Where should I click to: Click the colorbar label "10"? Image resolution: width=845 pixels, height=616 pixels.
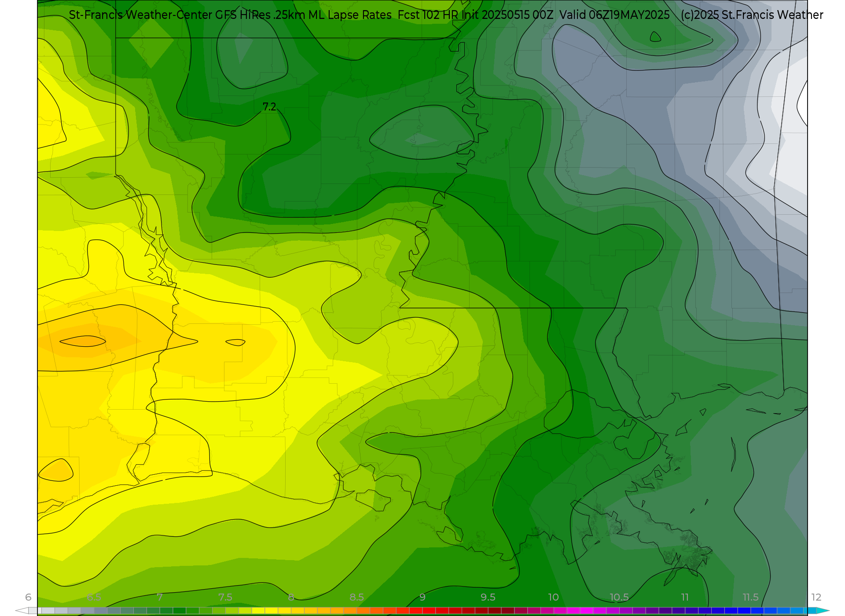(x=554, y=597)
